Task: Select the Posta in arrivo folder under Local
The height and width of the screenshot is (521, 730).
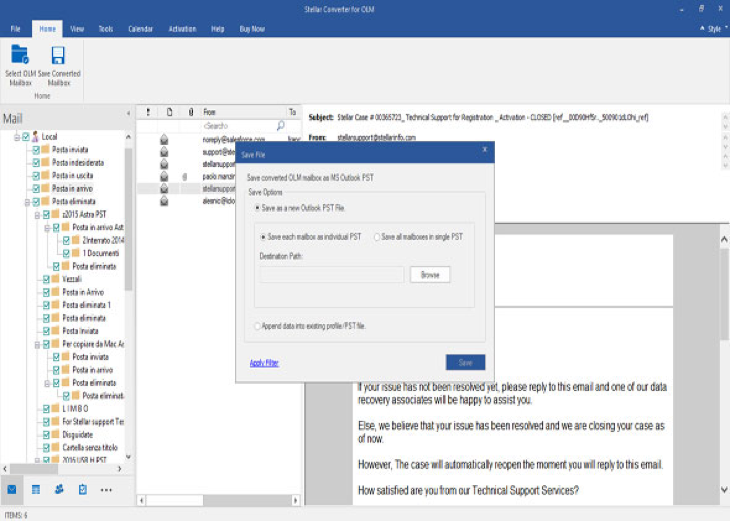Action: click(x=72, y=189)
